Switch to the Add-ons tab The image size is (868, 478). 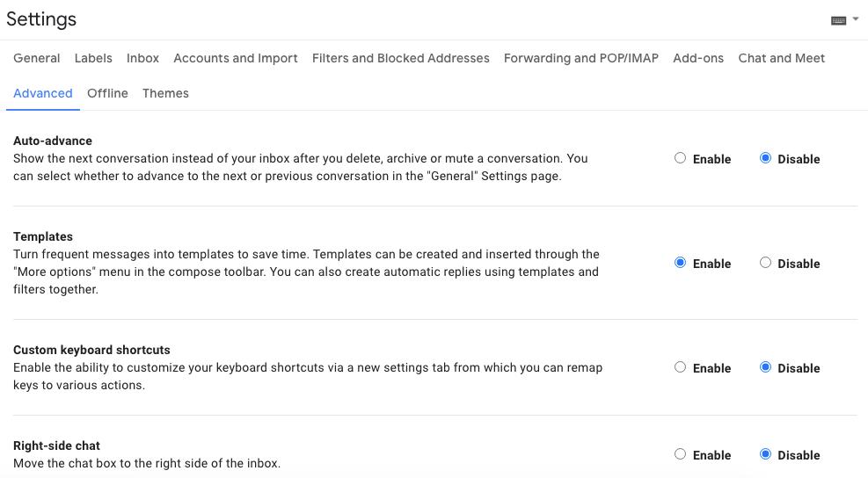698,58
